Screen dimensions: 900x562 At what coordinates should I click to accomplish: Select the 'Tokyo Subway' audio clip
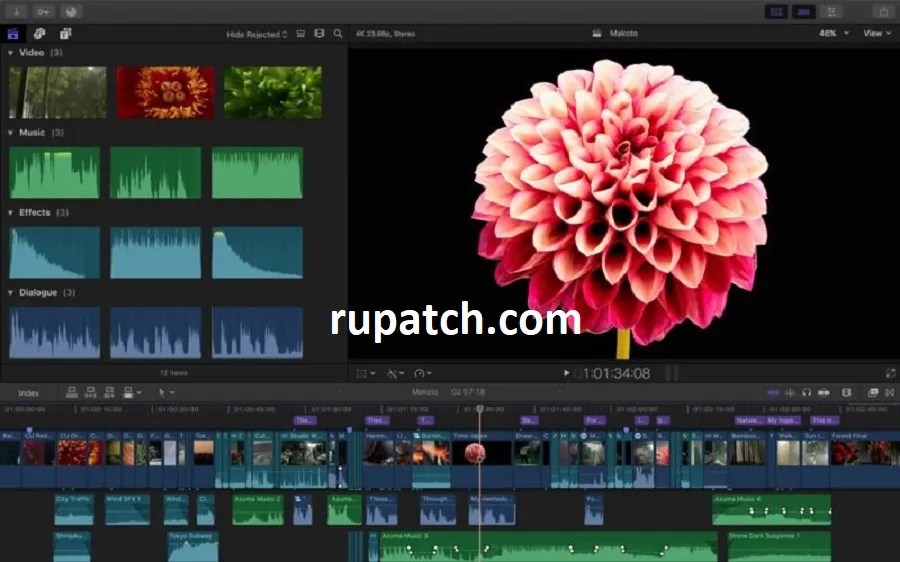193,547
